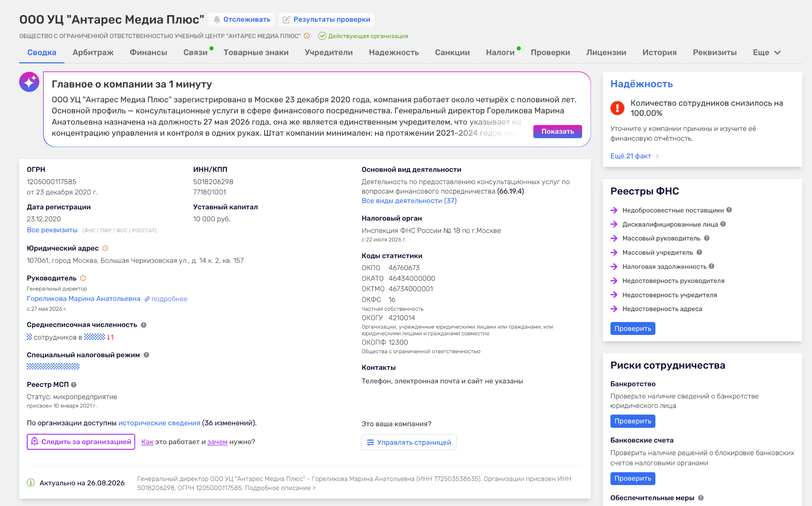Click the help icon next to Реестр МСП
Image resolution: width=812 pixels, height=506 pixels.
(74, 385)
